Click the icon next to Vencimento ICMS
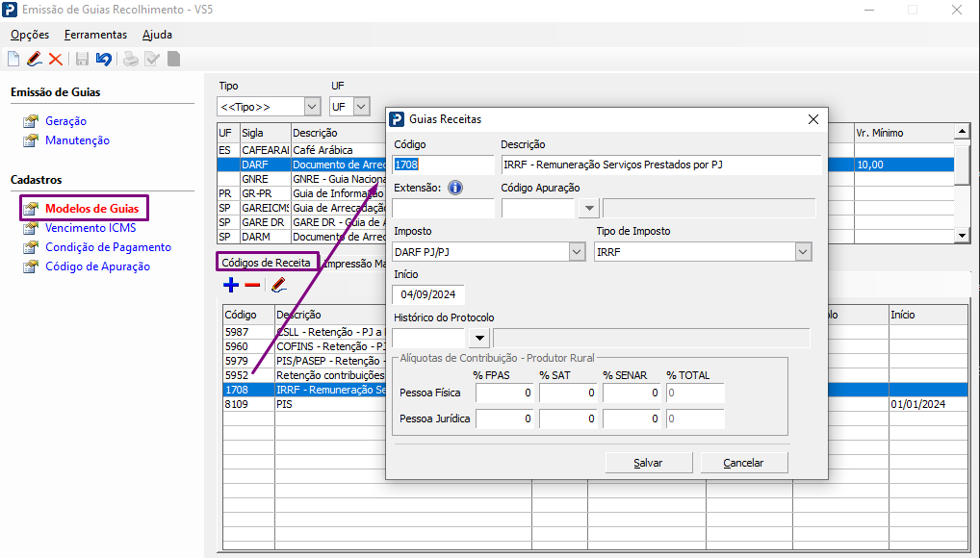980x558 pixels. (31, 228)
